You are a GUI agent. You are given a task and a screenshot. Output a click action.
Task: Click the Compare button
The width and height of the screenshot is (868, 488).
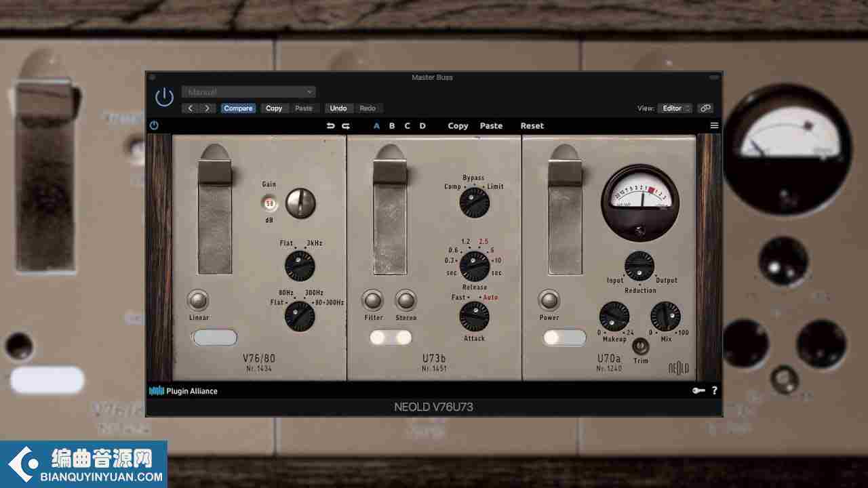(238, 108)
